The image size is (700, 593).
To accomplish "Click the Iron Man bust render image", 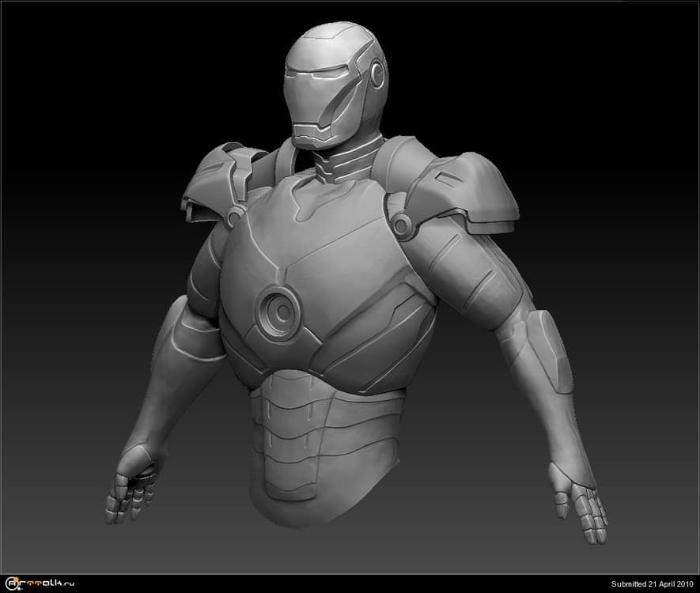I will (x=350, y=287).
